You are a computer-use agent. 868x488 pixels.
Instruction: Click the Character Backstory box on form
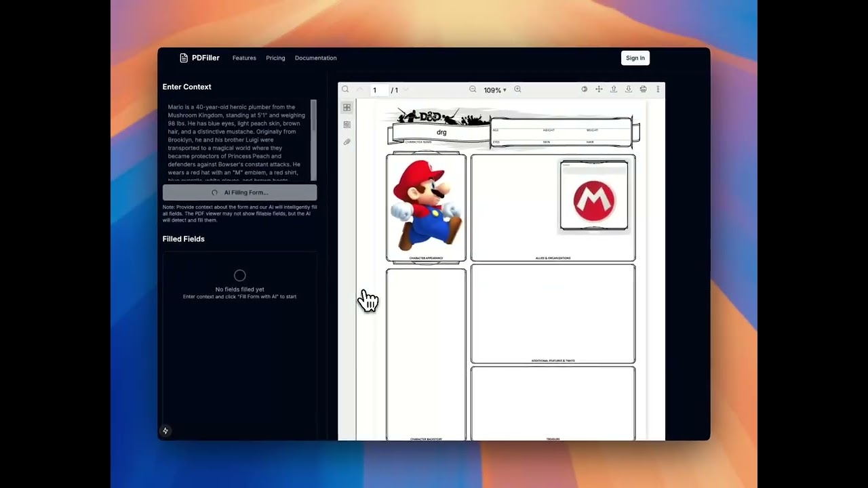(426, 354)
